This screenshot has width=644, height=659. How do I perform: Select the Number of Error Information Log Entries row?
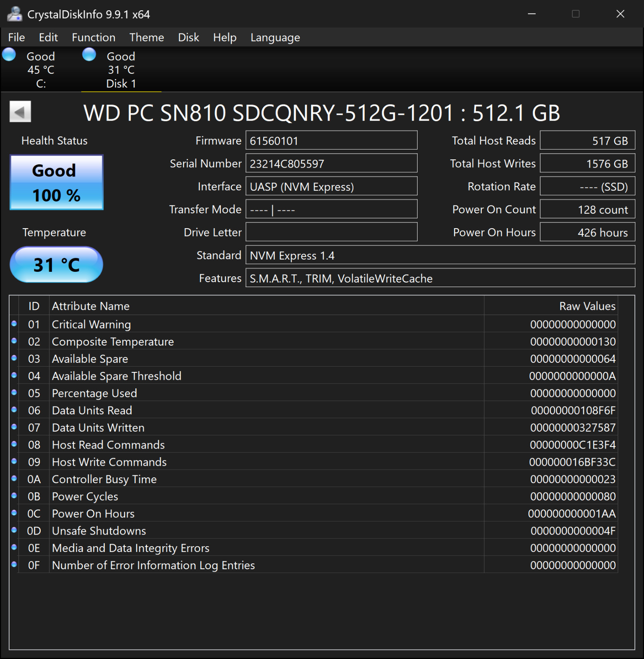click(x=314, y=565)
